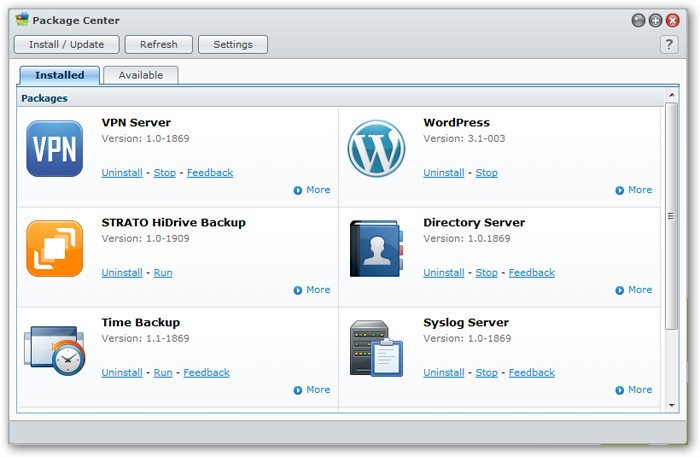Image resolution: width=700 pixels, height=457 pixels.
Task: Click the More arrow icon for Directory Server
Action: click(x=620, y=291)
